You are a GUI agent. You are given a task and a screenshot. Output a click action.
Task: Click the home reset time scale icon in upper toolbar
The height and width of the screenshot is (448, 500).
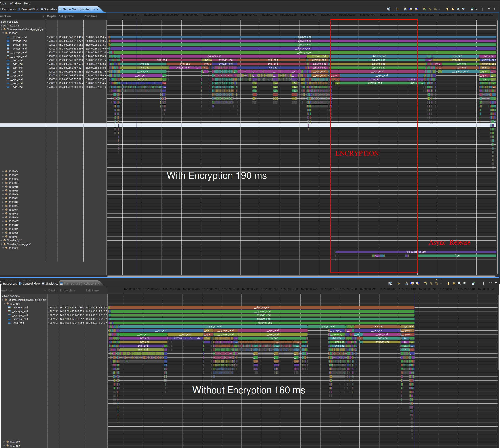[x=405, y=9]
